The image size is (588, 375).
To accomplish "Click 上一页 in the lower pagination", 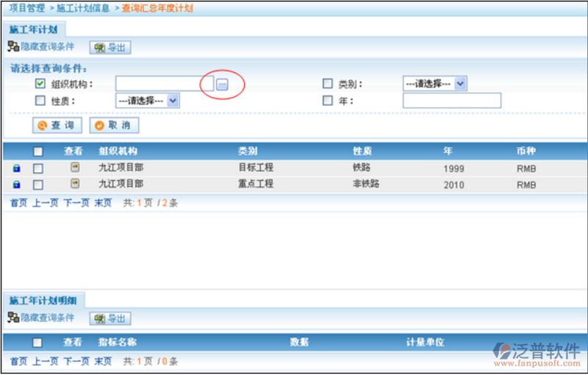I will pos(46,361).
